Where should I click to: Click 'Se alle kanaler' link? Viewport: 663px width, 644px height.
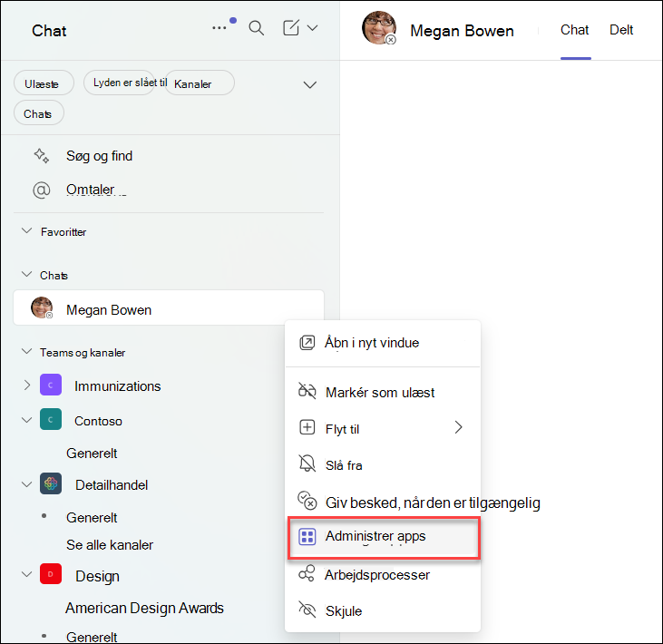pyautogui.click(x=110, y=545)
